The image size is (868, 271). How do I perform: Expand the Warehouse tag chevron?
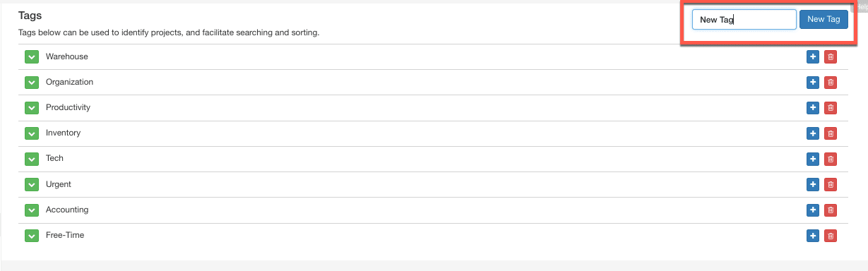tap(31, 57)
